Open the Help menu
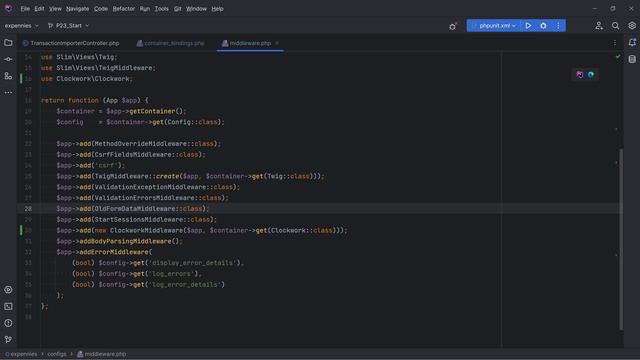640x360 pixels. coord(218,9)
